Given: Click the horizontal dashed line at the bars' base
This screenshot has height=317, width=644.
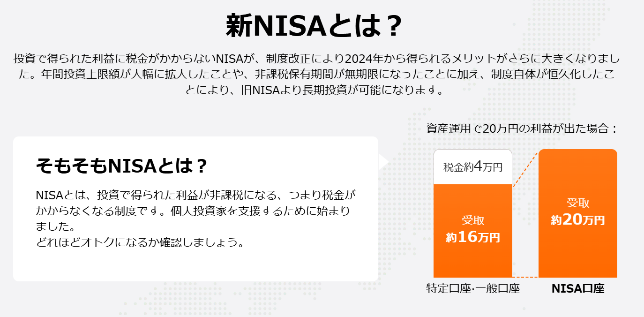Looking at the screenshot, I should point(525,277).
